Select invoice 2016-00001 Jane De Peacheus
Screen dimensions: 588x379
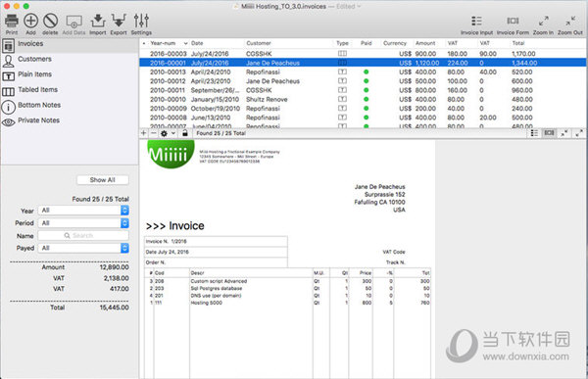363,63
